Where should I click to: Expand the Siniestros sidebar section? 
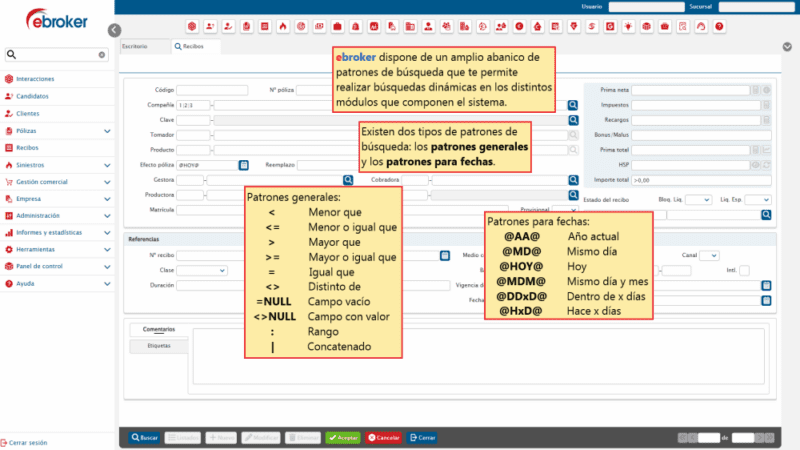pyautogui.click(x=107, y=165)
